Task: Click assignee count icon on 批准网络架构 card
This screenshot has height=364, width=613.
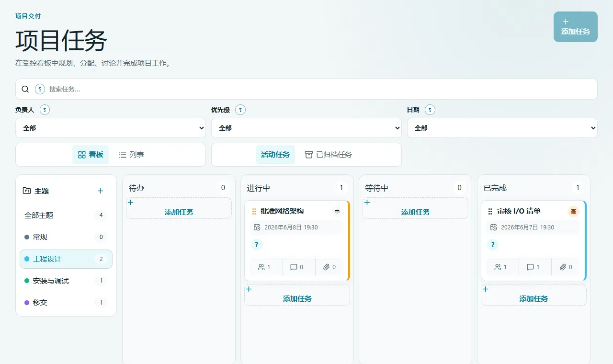Action: [x=261, y=267]
